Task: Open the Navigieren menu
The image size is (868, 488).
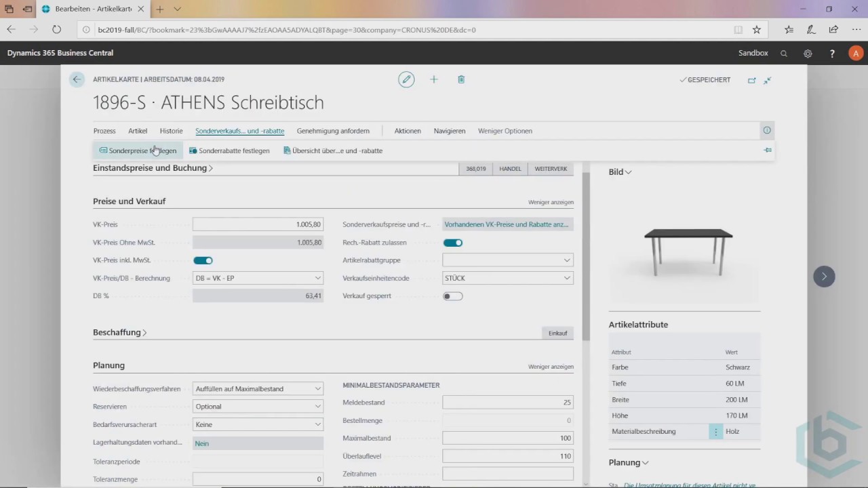Action: 450,131
